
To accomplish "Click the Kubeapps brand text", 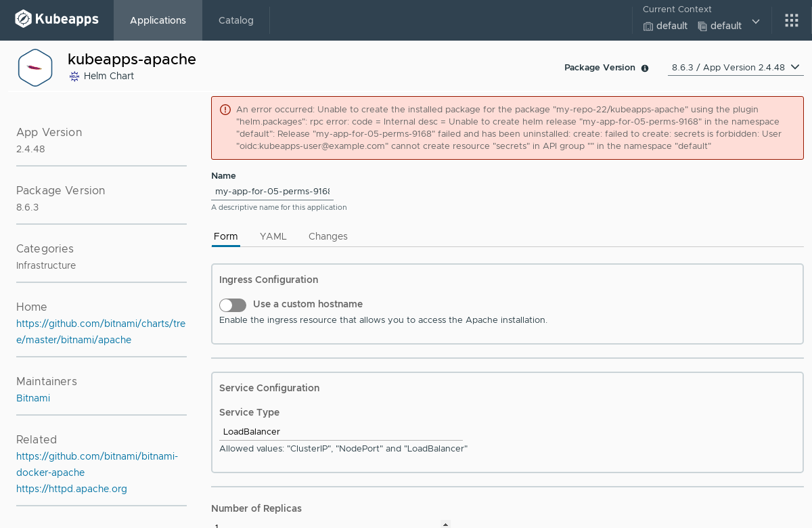I will [68, 20].
